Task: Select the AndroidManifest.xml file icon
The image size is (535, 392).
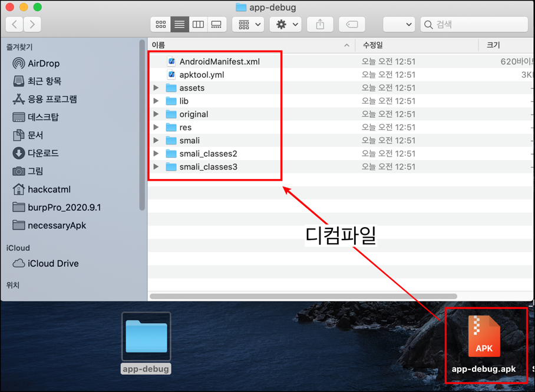Action: pos(171,61)
